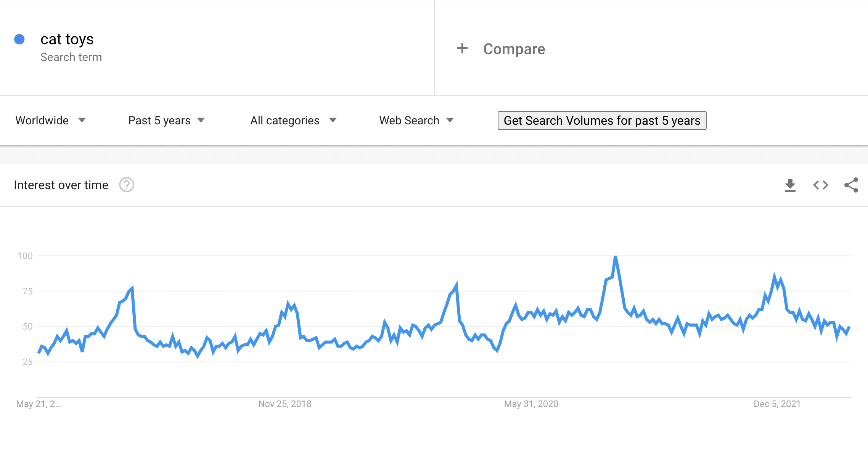Select the May 31, 2020 axis label
This screenshot has width=868, height=460.
(x=531, y=404)
